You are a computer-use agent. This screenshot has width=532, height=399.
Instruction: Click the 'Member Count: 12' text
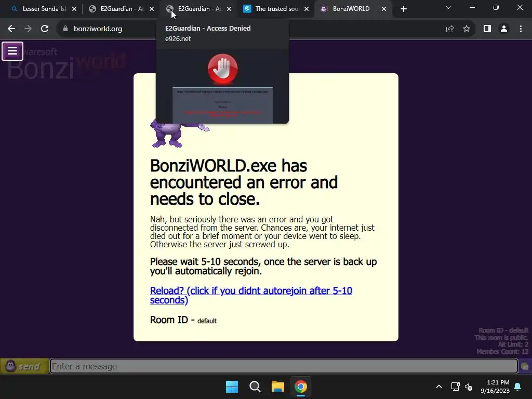coord(502,352)
